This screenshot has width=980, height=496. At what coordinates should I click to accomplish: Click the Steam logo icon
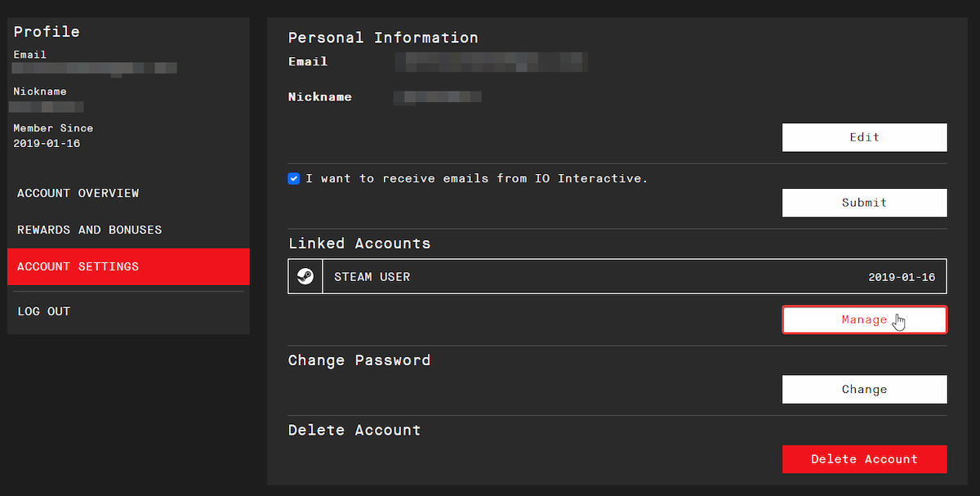coord(305,276)
